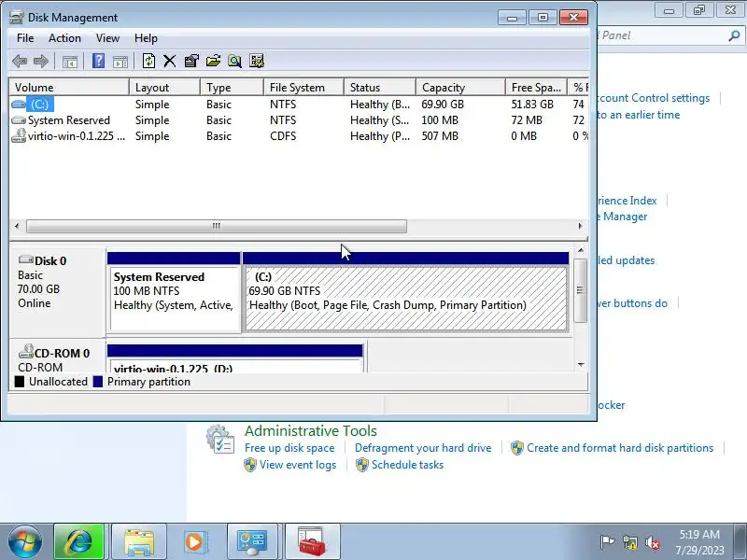This screenshot has height=560, width=747.
Task: Sort by Capacity column header
Action: click(460, 88)
